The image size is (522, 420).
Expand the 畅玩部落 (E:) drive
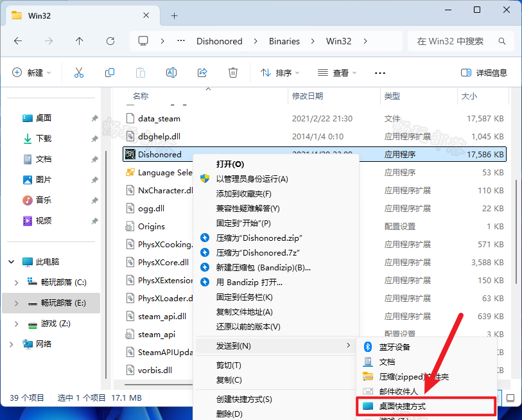(16, 303)
